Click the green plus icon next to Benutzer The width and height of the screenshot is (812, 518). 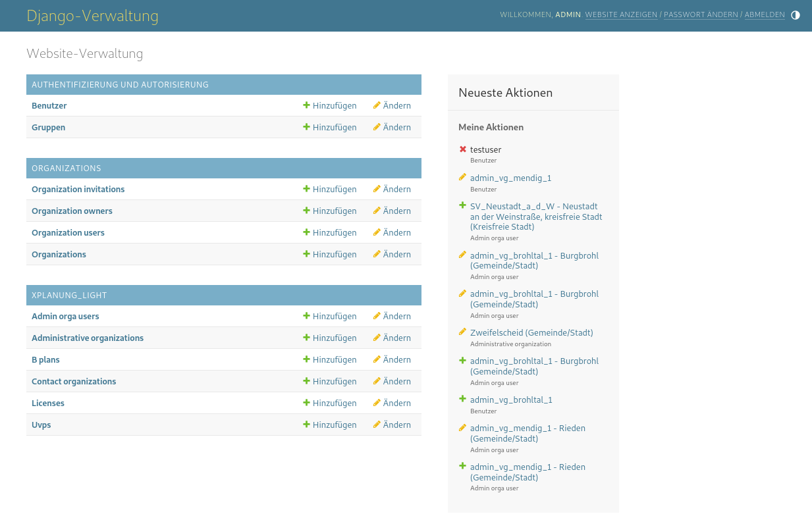(x=306, y=105)
